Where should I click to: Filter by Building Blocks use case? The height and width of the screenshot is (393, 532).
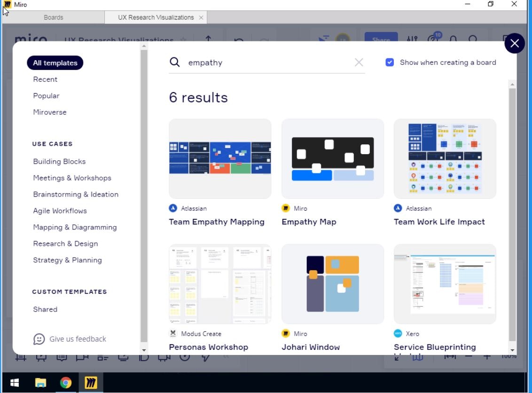point(59,162)
